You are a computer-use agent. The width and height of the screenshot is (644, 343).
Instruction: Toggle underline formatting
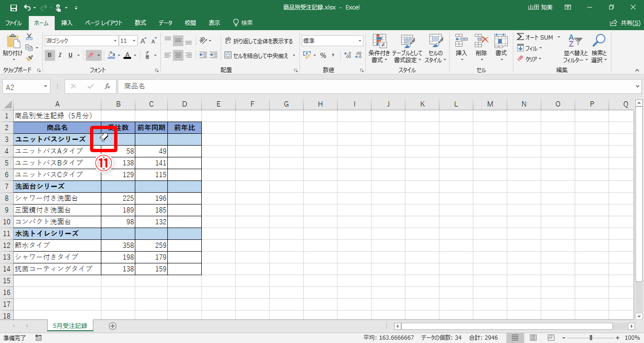[x=71, y=55]
